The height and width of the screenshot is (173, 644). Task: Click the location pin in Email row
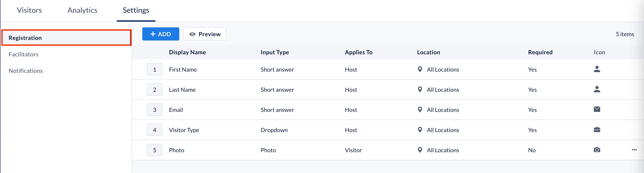pyautogui.click(x=420, y=109)
